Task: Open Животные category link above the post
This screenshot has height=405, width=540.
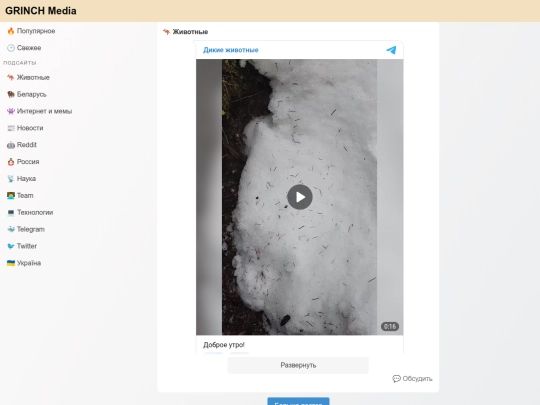Action: click(x=190, y=32)
